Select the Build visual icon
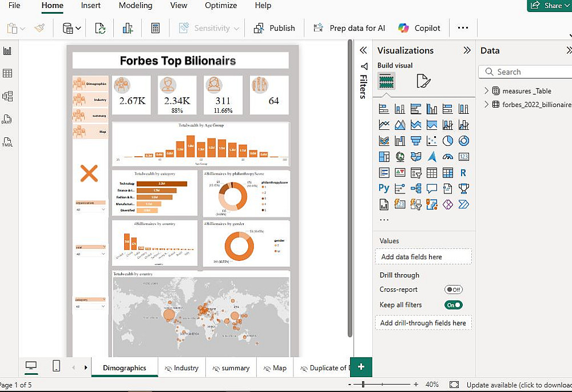 [386, 81]
